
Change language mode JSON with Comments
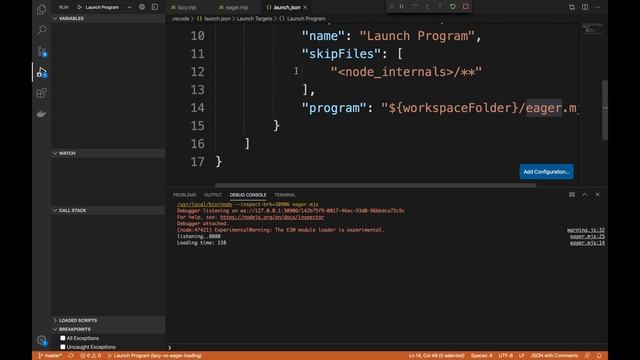pyautogui.click(x=554, y=356)
